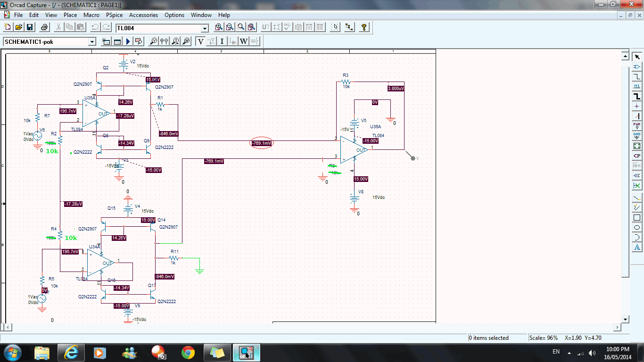Click the zoom in magnifier icon
This screenshot has width=644, height=362.
click(219, 27)
